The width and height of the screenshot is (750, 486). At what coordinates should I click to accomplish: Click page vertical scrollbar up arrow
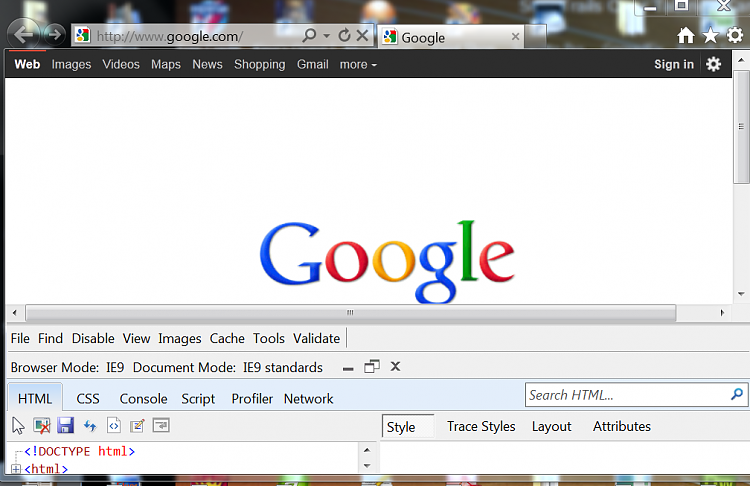(x=741, y=60)
